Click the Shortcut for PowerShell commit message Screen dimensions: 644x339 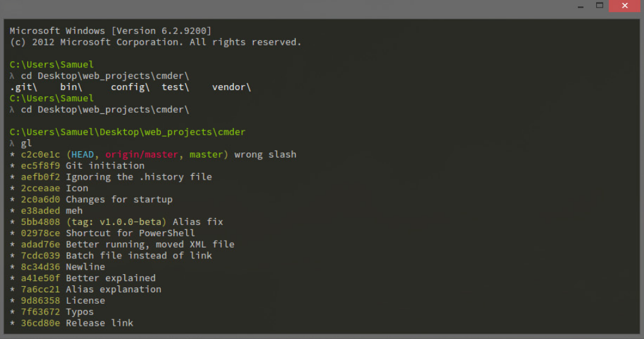point(130,233)
